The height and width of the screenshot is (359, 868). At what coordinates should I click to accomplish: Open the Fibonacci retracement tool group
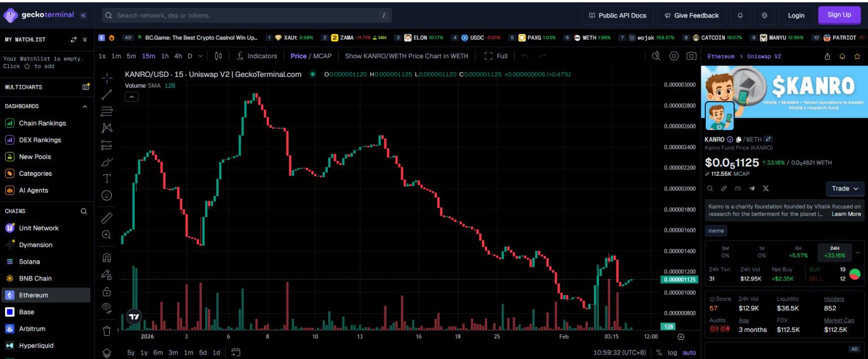pyautogui.click(x=106, y=112)
